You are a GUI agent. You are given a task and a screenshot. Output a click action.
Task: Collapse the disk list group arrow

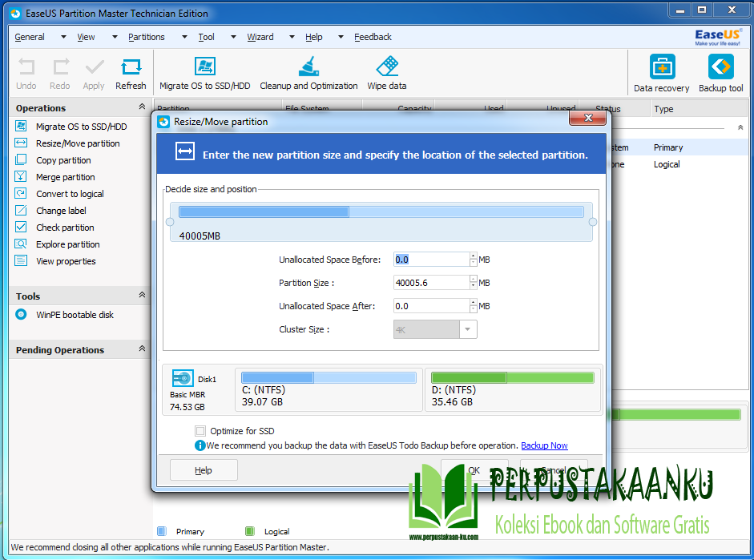740,127
